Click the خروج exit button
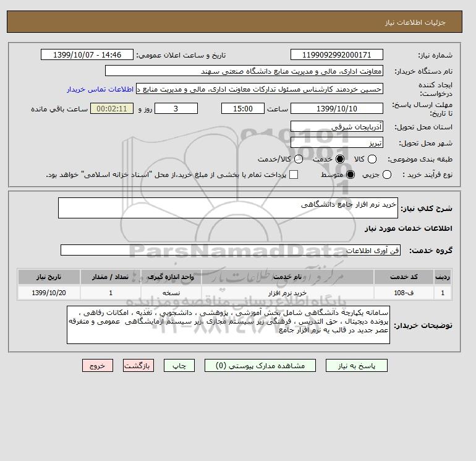This screenshot has width=476, height=461. click(x=98, y=366)
